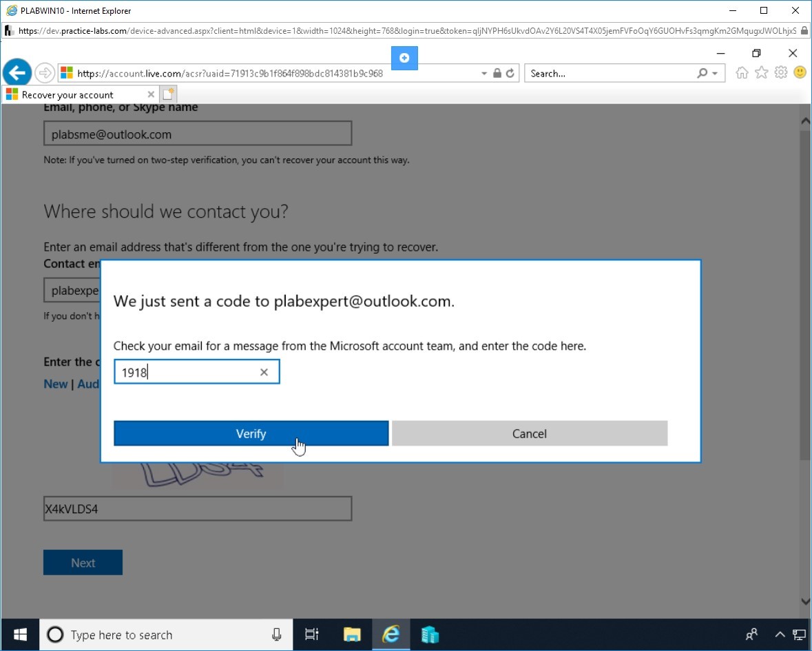Click the New captcha link
Viewport: 812px width, 651px height.
click(55, 384)
